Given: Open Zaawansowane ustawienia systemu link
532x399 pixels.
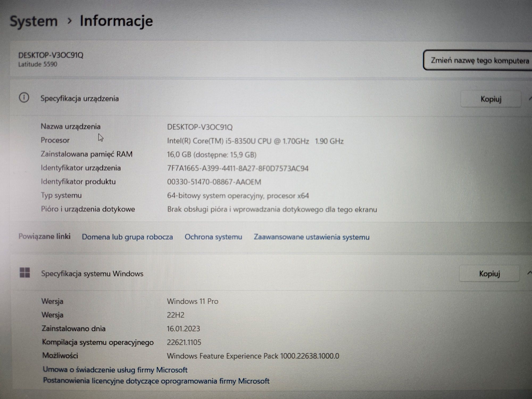Looking at the screenshot, I should [x=311, y=237].
